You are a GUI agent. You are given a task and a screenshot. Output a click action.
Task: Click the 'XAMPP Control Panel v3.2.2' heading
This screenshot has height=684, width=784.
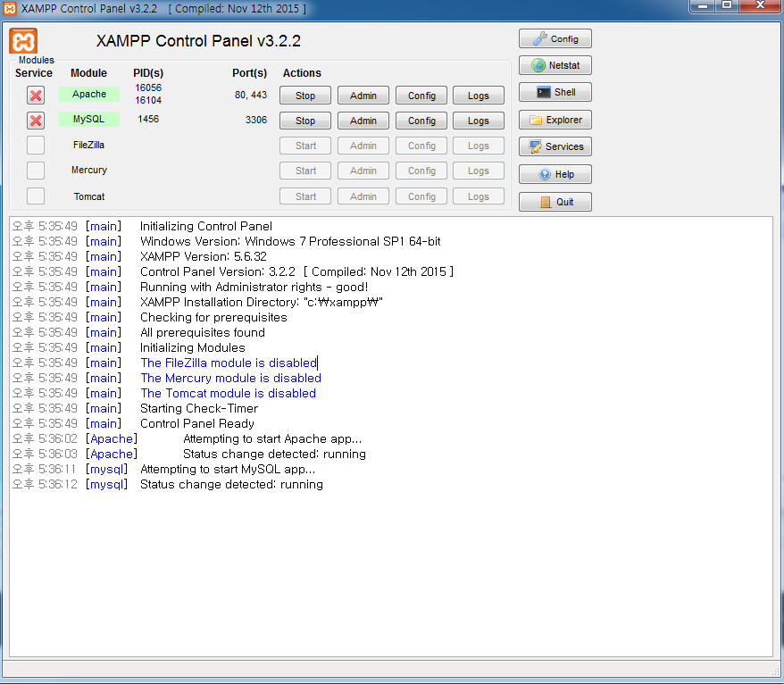coord(198,41)
